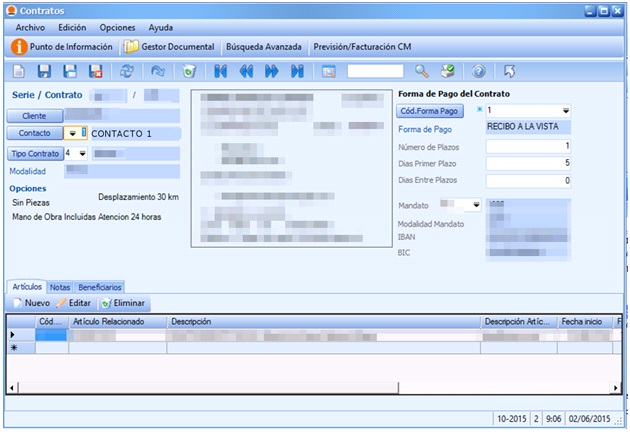Open the Contacto dropdown arrow
Screen dimensions: 630x437
(72, 133)
